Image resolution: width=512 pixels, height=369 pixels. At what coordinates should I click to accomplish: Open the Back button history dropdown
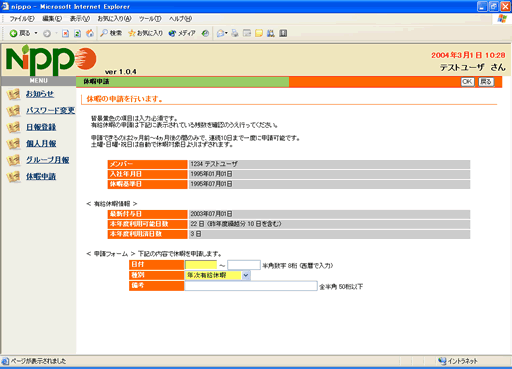[x=36, y=33]
